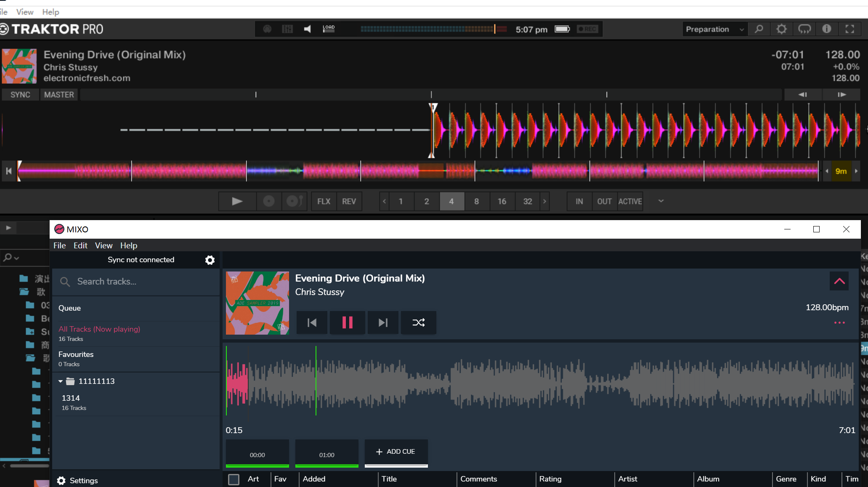Open the Edit menu in MIXO

[80, 245]
